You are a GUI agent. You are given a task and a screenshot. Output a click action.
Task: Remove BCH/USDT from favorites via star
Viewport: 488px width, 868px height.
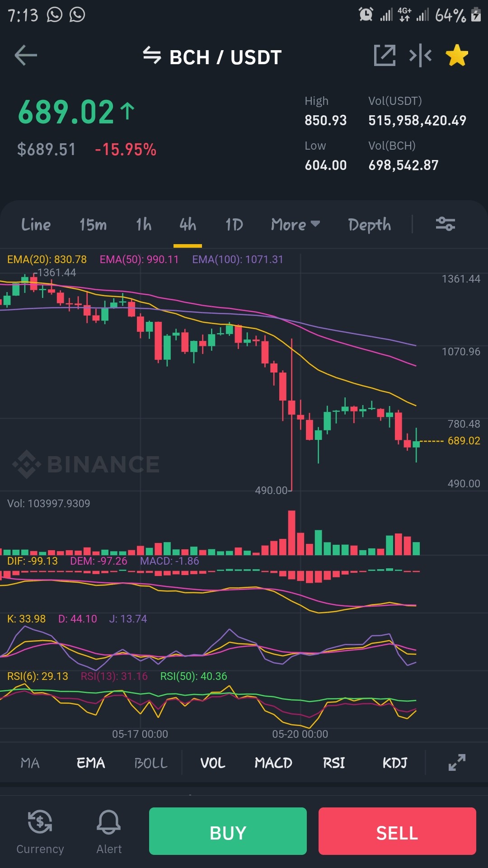point(457,56)
